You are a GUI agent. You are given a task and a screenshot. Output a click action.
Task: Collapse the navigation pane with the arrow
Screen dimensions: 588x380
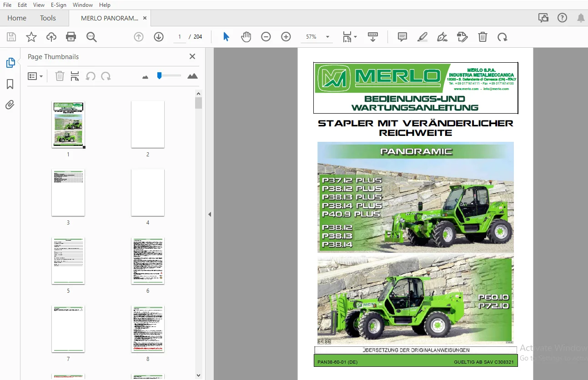[x=210, y=214]
